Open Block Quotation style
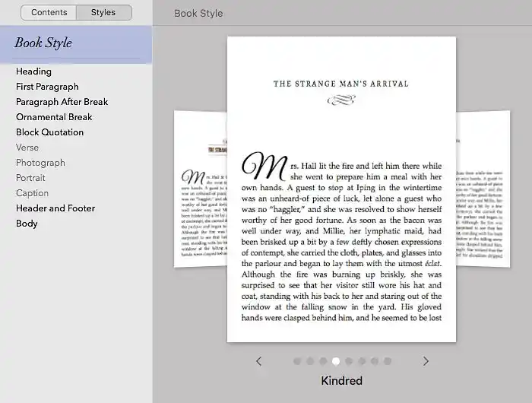This screenshot has width=532, height=403. point(49,132)
